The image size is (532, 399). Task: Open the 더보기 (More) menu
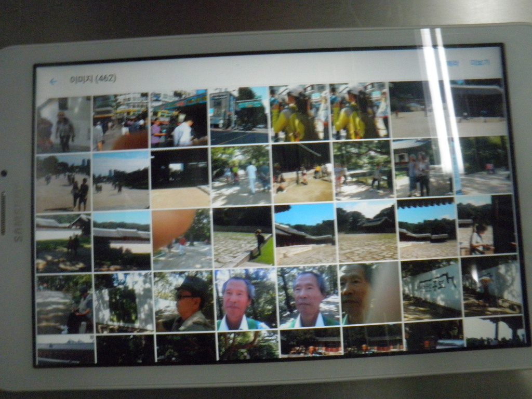480,62
